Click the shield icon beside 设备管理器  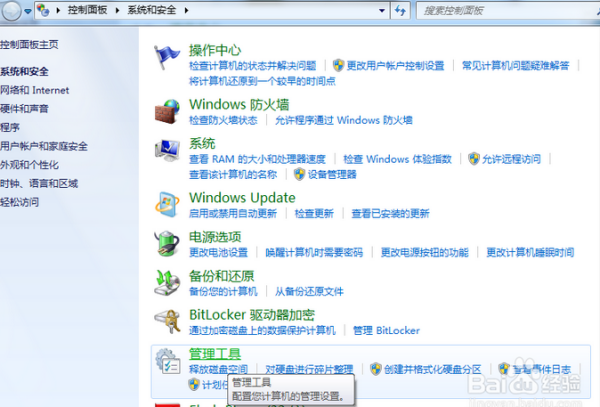tap(299, 174)
